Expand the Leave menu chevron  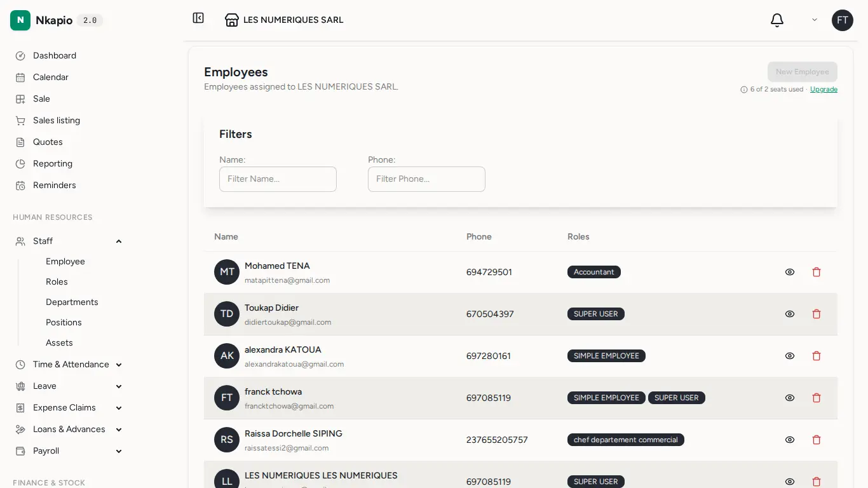pos(119,386)
